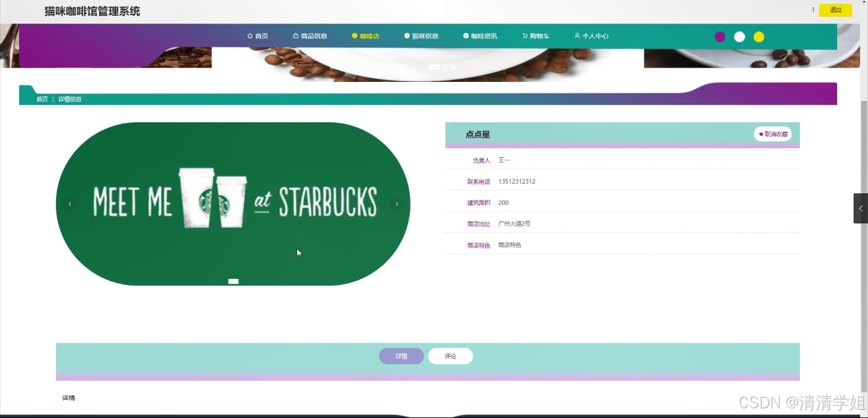Click the yellow theme color dot

[759, 37]
